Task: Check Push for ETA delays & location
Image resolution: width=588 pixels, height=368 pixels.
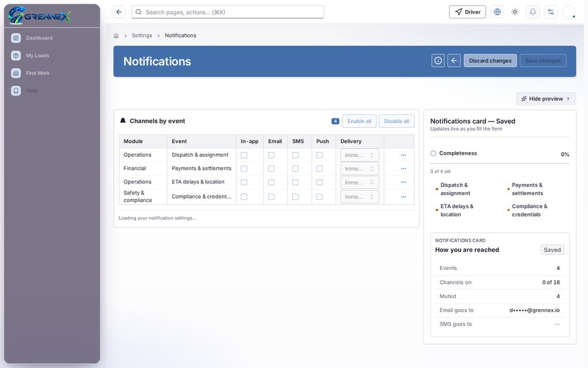Action: [x=320, y=182]
